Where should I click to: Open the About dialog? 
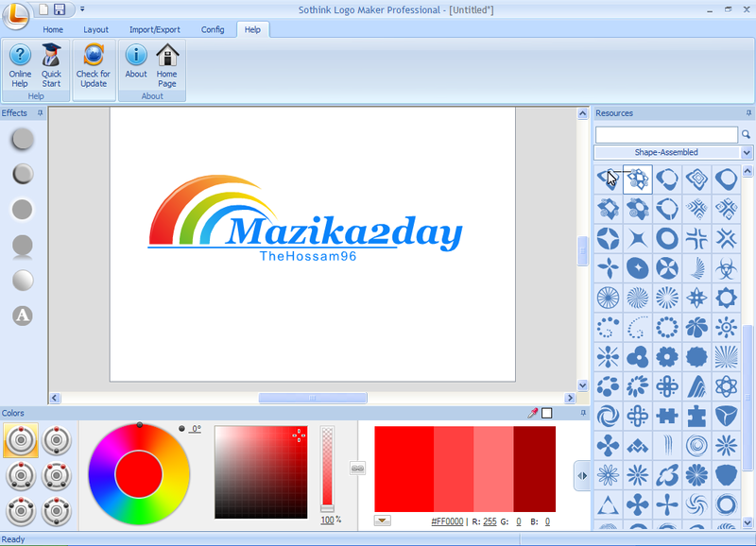pos(136,61)
